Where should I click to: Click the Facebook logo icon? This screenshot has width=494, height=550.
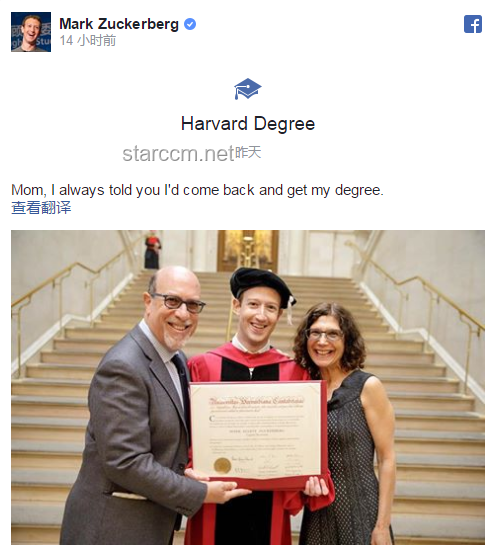pos(473,24)
